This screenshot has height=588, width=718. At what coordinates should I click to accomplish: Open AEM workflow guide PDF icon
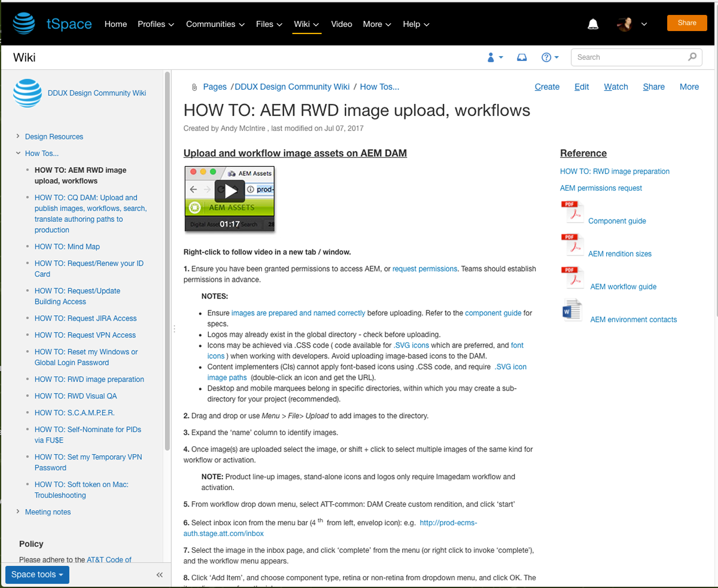572,279
